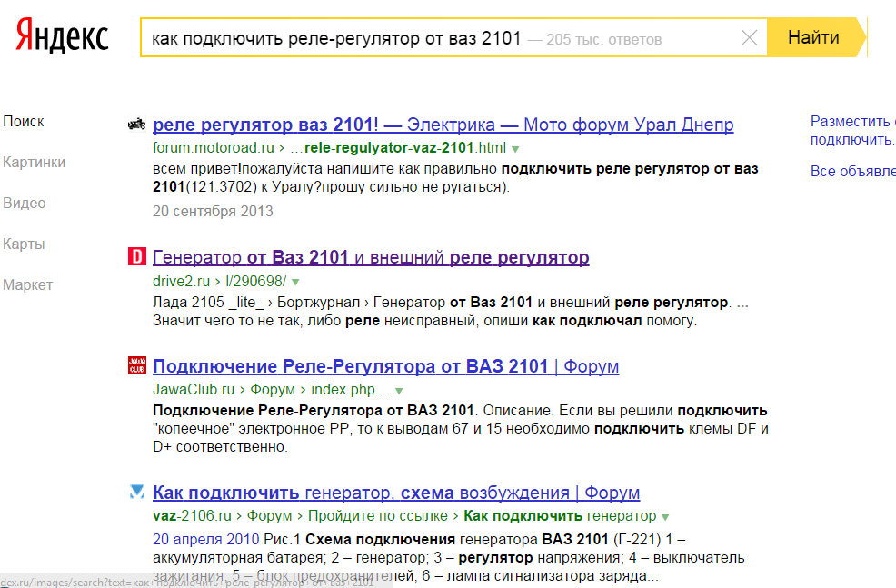
Task: Open 'Подключение Реле-Регулятора от ВАЗ 2101 | Форум'
Action: coord(385,366)
